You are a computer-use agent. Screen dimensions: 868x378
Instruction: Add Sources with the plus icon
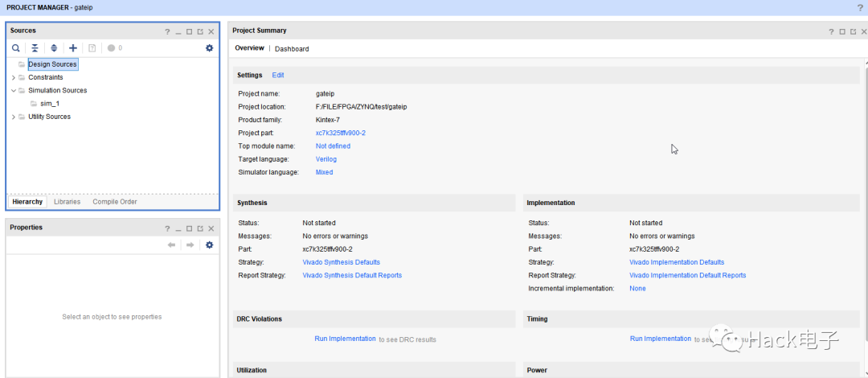72,48
